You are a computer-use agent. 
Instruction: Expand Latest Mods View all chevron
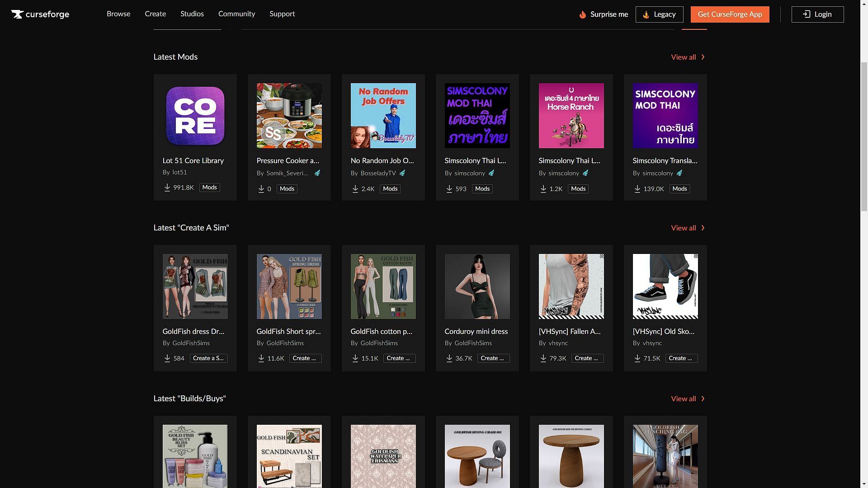pyautogui.click(x=703, y=57)
